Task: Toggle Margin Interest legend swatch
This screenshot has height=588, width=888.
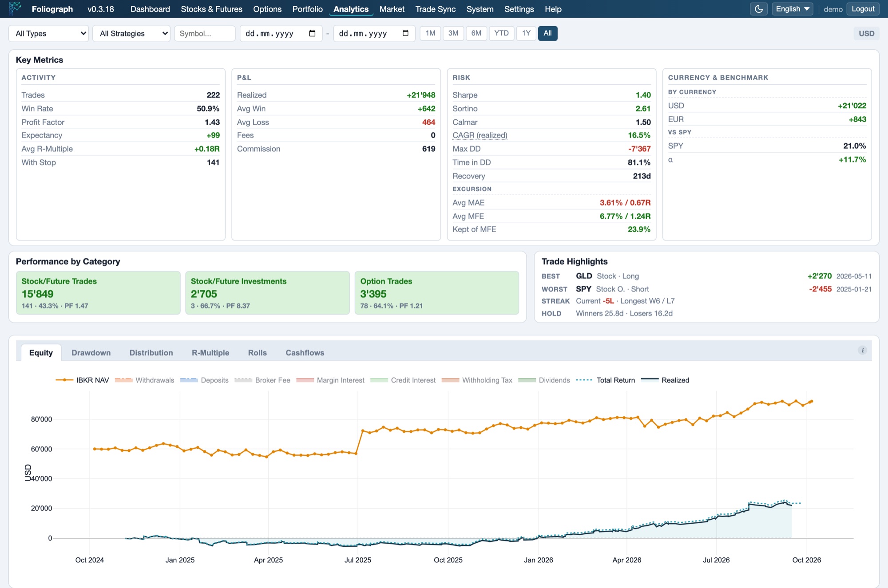Action: (305, 380)
